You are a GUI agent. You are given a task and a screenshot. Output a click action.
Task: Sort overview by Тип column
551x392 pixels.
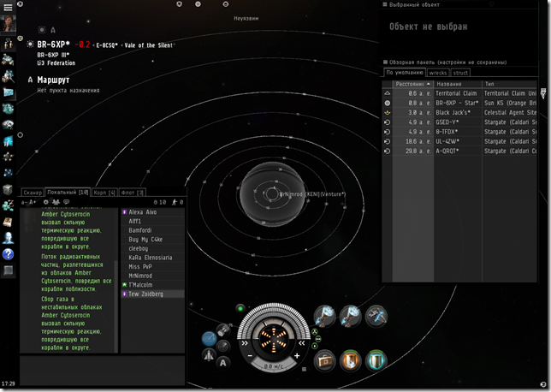(510, 84)
